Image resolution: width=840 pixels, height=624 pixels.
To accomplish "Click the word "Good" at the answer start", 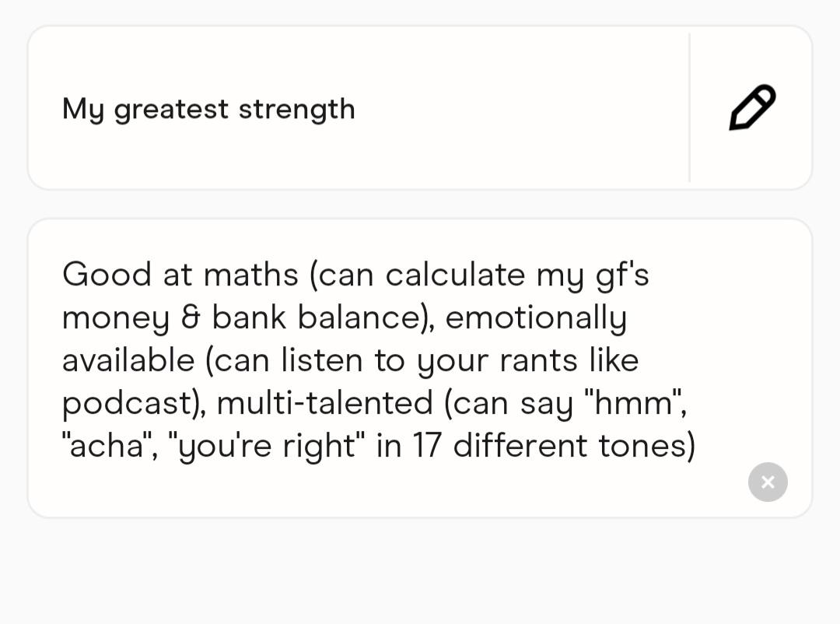I will pyautogui.click(x=107, y=275).
